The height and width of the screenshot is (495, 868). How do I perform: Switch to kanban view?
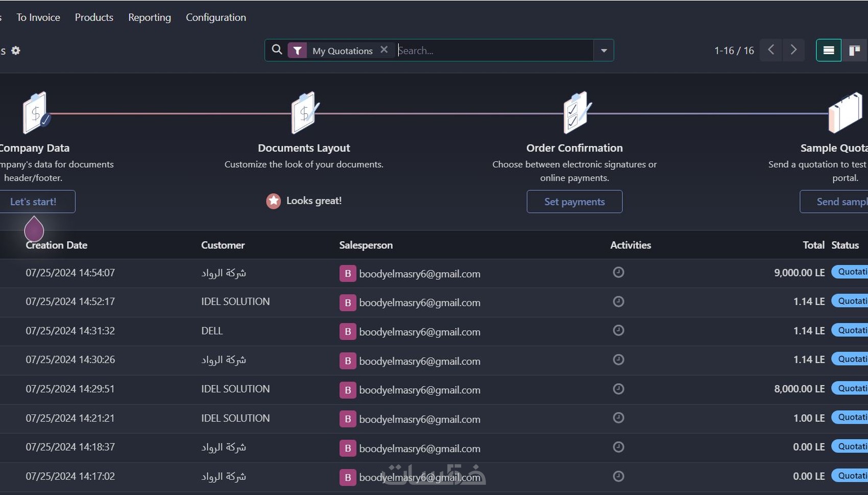(x=854, y=50)
